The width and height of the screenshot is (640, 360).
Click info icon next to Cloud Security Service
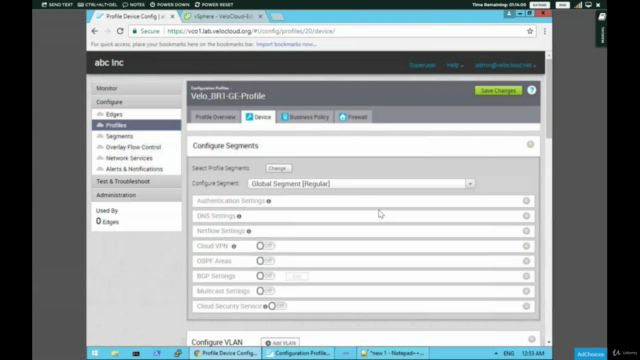click(265, 307)
